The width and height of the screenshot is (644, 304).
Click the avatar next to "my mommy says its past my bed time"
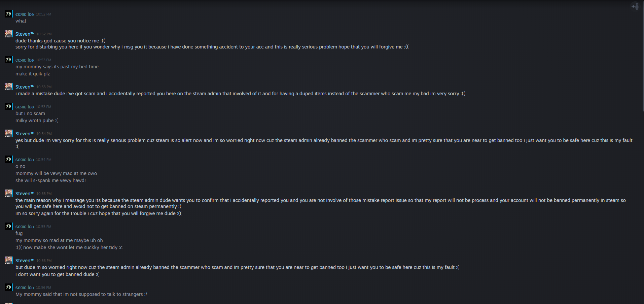[x=8, y=60]
